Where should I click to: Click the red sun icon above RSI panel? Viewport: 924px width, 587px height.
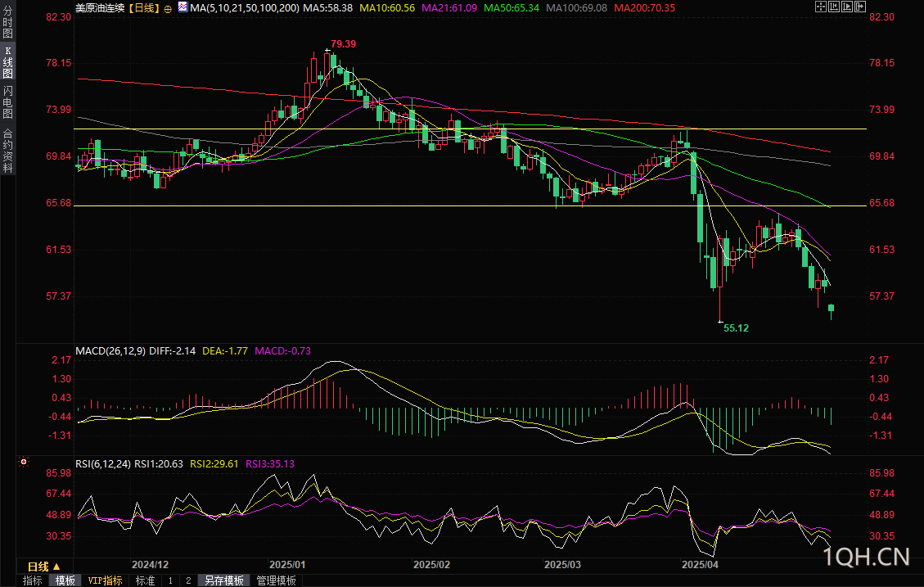23,462
